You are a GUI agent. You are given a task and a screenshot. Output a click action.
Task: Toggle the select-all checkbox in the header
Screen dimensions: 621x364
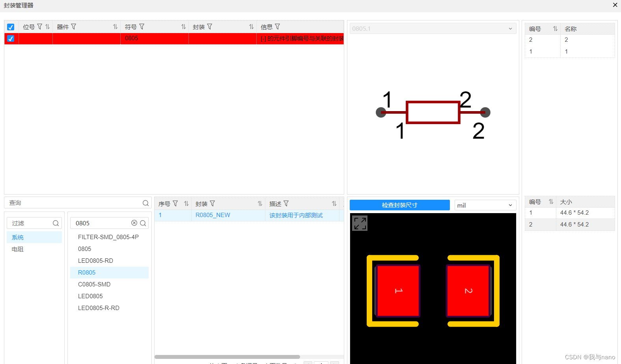coord(11,27)
